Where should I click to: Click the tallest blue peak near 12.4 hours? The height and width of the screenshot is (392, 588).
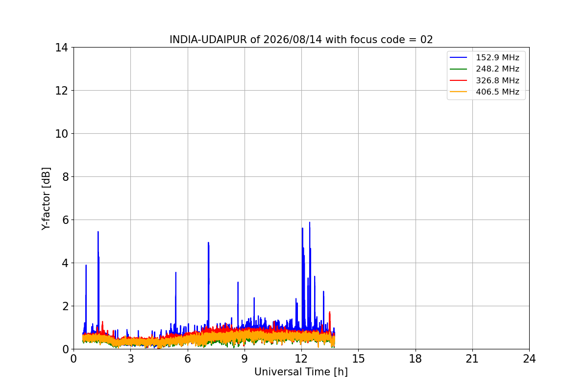pos(309,223)
